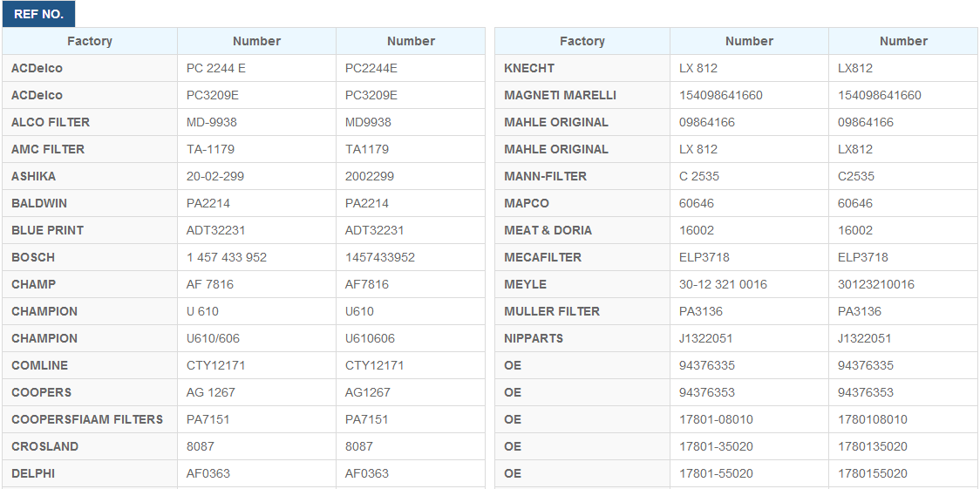Click the MECAFILTER number ELP3718
The image size is (980, 489).
(x=704, y=257)
